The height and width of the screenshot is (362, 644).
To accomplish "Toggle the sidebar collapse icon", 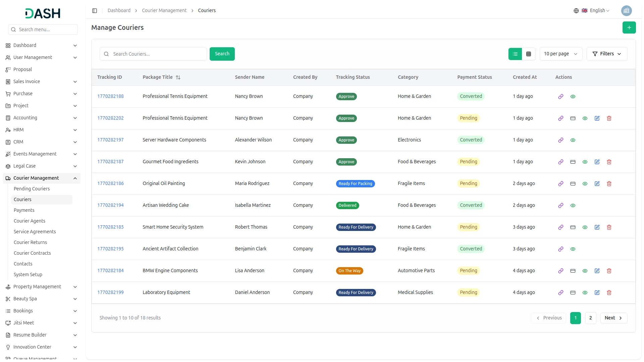I will pos(95,11).
